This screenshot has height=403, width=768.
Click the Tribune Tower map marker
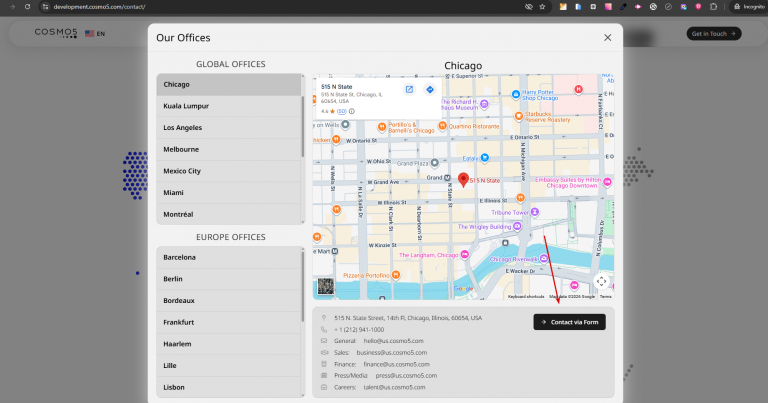tap(535, 212)
